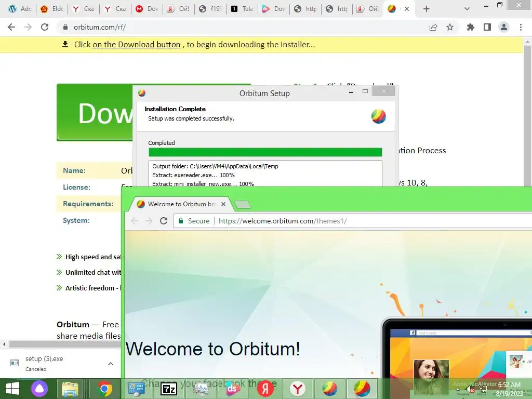
Task: Reload the orbitum.com page in Chrome
Action: 45,27
